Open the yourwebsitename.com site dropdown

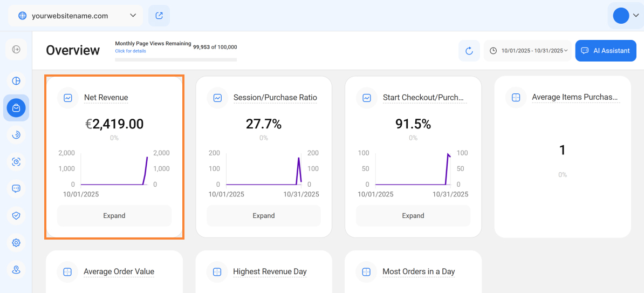[76, 16]
